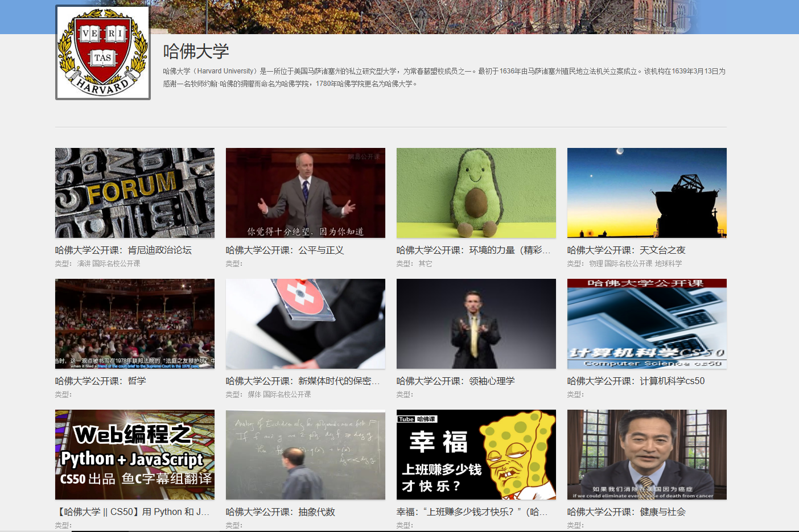799x532 pixels.
Task: Open the Web编程之 Python + JavaScript thumbnail
Action: (135, 455)
